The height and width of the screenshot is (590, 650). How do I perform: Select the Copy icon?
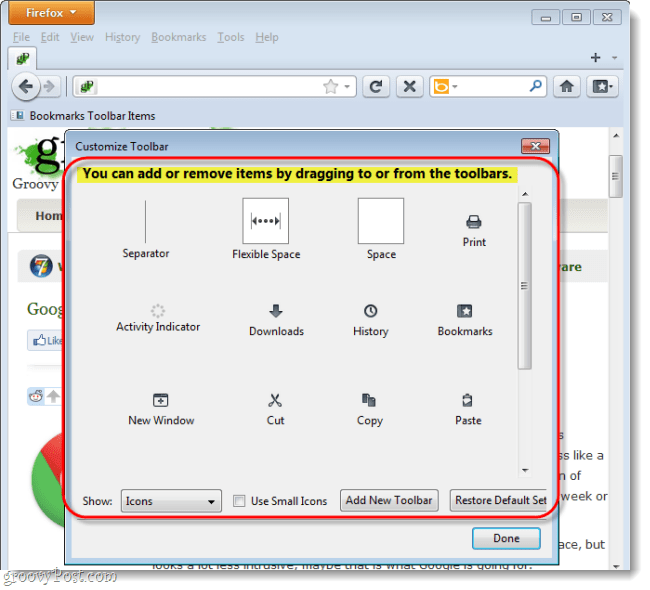point(369,400)
